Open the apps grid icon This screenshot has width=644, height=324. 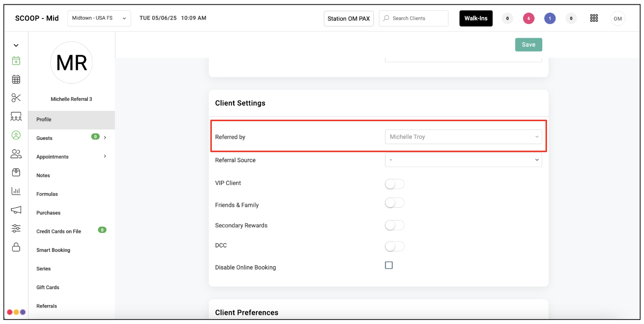coord(594,18)
